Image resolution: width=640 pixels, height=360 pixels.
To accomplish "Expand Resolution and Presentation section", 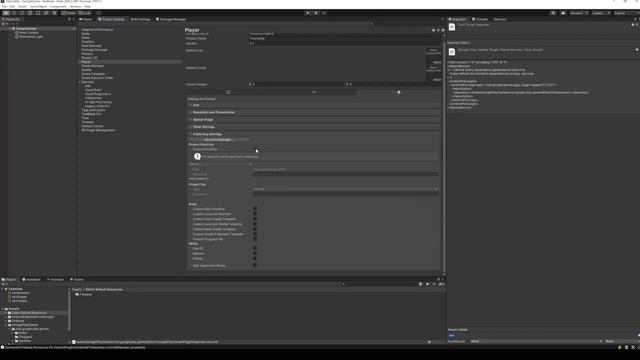I will (x=314, y=112).
